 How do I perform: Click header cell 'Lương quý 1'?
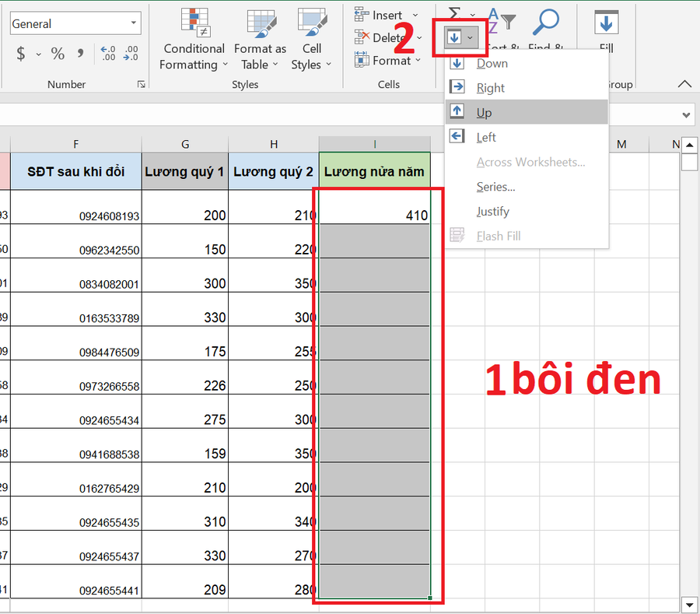(185, 171)
